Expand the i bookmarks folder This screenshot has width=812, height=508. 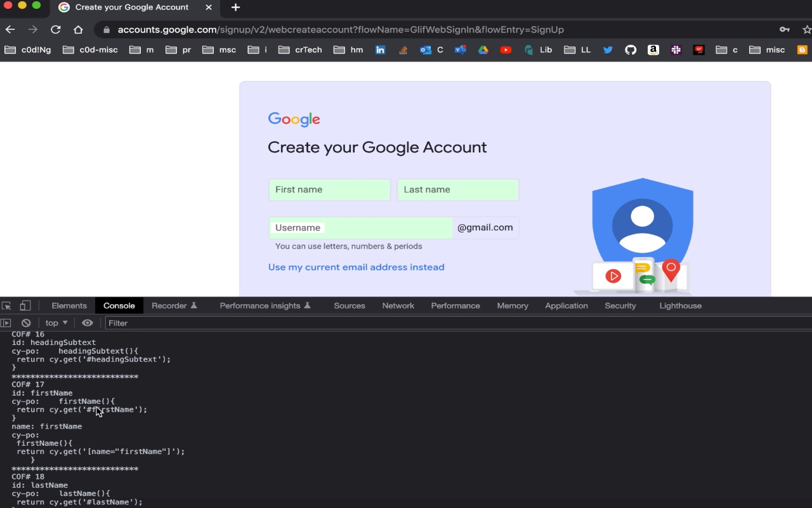pyautogui.click(x=258, y=50)
